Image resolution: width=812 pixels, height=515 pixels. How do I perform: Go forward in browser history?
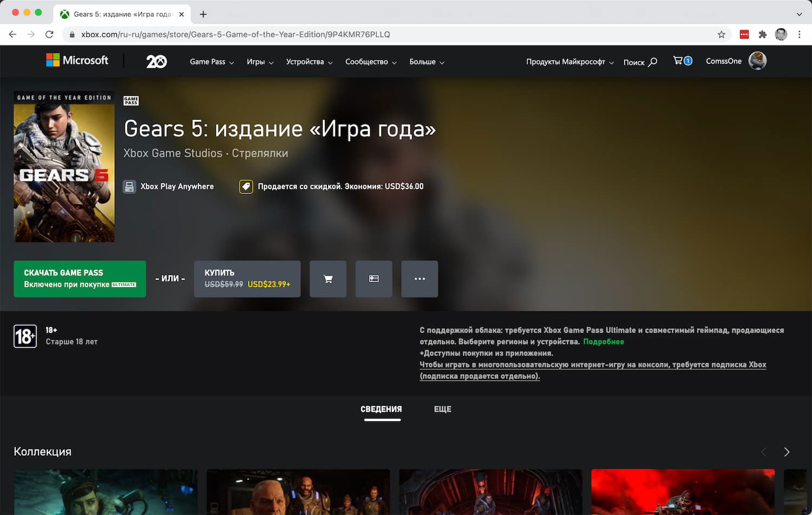(31, 35)
